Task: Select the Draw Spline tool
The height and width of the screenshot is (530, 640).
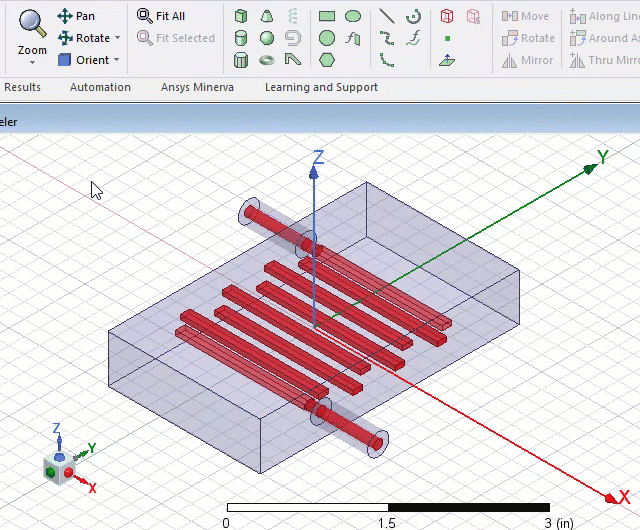Action: pos(387,38)
